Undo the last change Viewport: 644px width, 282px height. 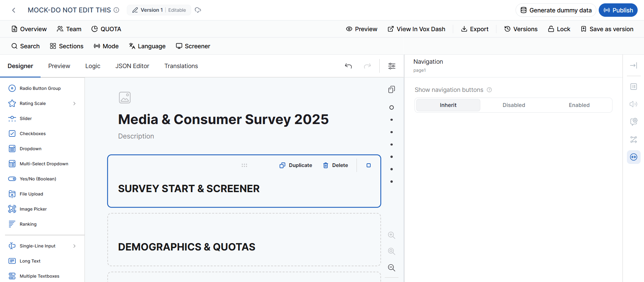(348, 66)
